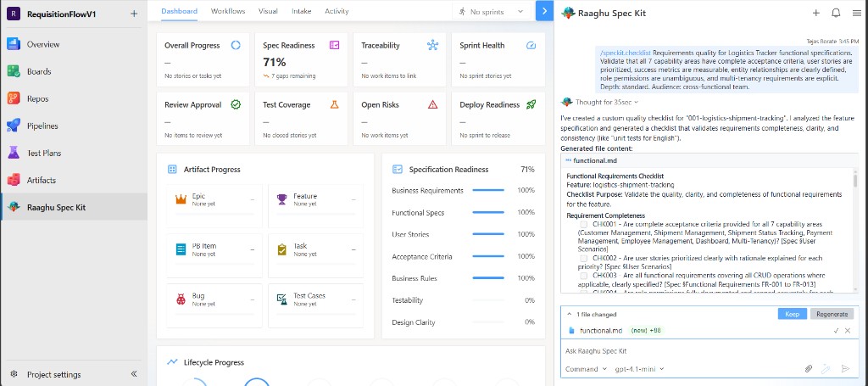Select Raaghu Spec Kit sidebar entry
This screenshot has height=386, width=868.
click(74, 207)
